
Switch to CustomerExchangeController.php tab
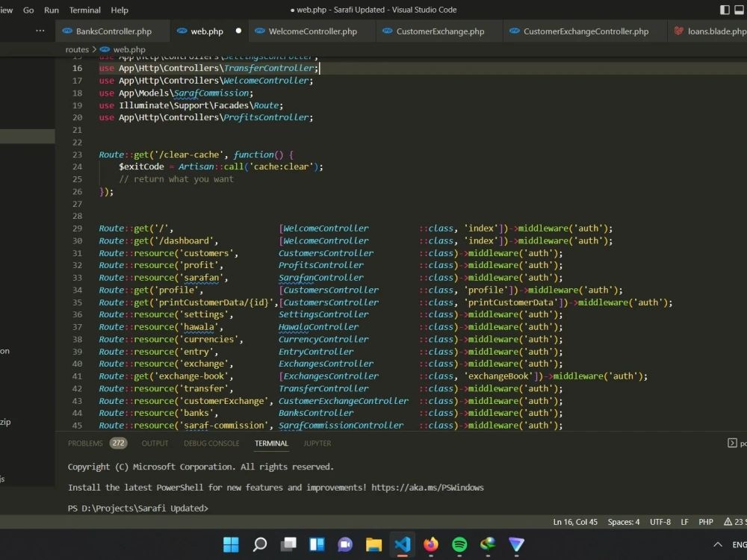coord(586,31)
